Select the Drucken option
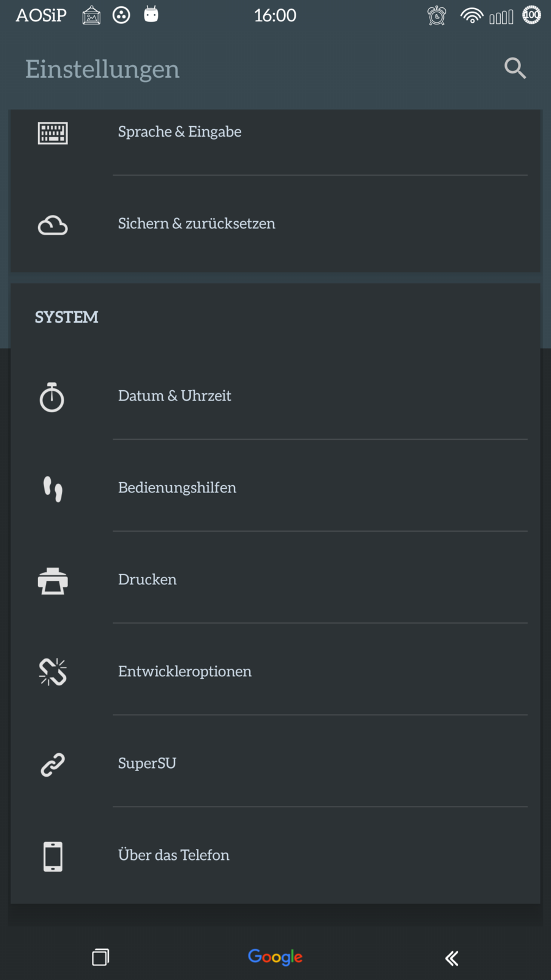Image resolution: width=551 pixels, height=980 pixels. click(148, 579)
